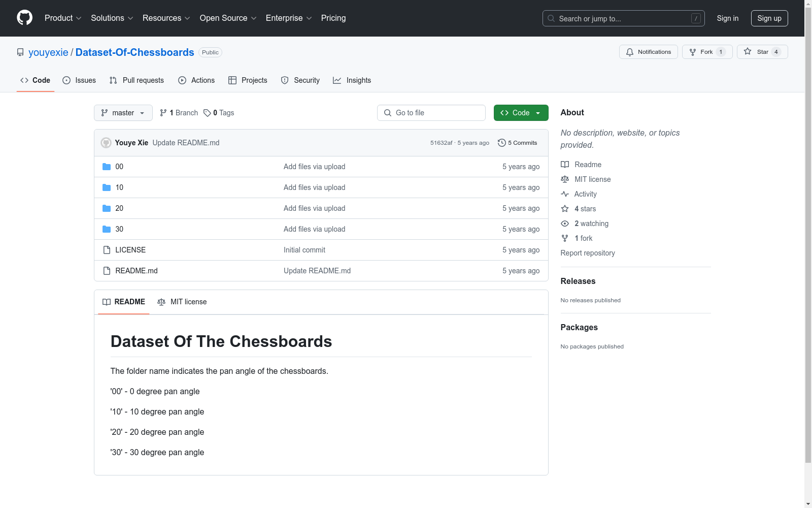812x508 pixels.
Task: Click the star icon beside 4 stars
Action: pos(565,209)
